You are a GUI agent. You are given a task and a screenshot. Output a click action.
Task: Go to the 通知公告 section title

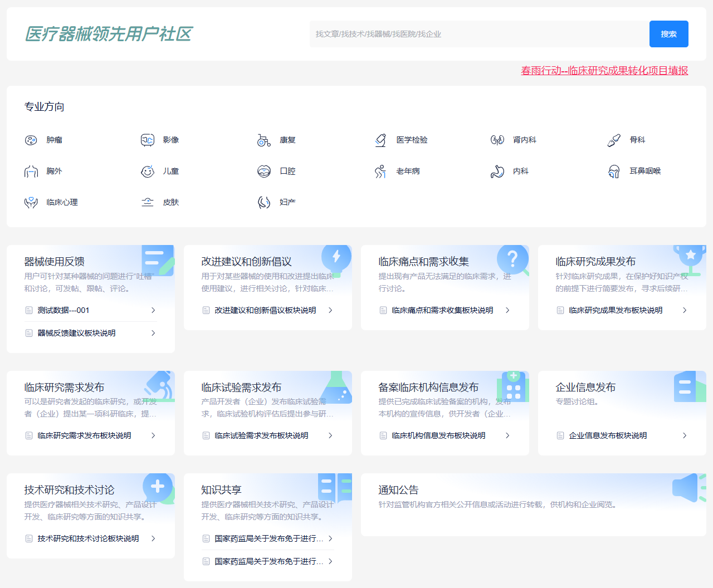[398, 490]
